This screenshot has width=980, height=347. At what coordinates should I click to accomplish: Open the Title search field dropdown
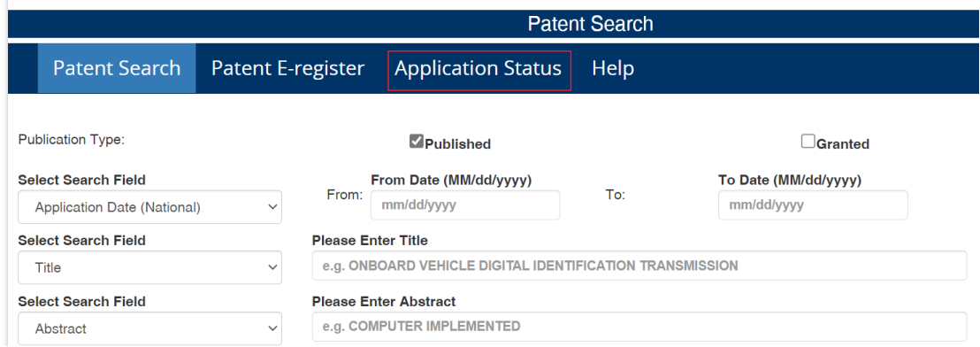point(150,267)
